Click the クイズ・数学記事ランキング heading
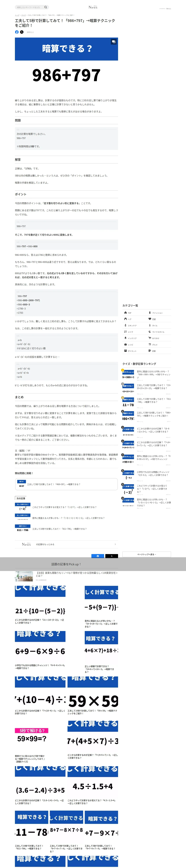Screen dimensions: 186x868 click(139, 364)
